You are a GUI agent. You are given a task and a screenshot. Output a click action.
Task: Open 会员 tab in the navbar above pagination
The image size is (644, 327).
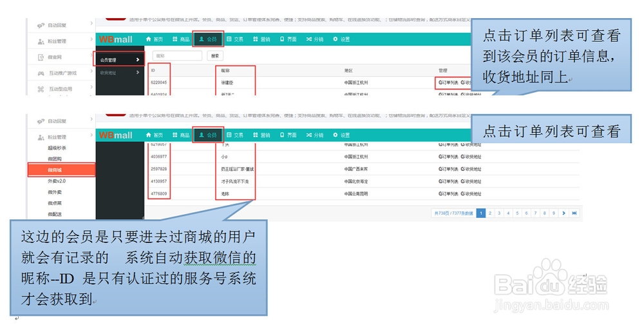point(208,135)
